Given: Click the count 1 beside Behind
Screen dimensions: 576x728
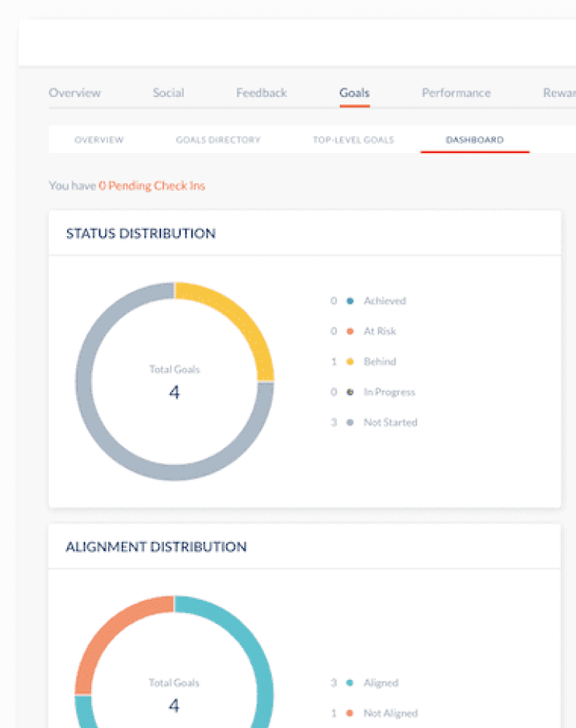Looking at the screenshot, I should [x=334, y=361].
